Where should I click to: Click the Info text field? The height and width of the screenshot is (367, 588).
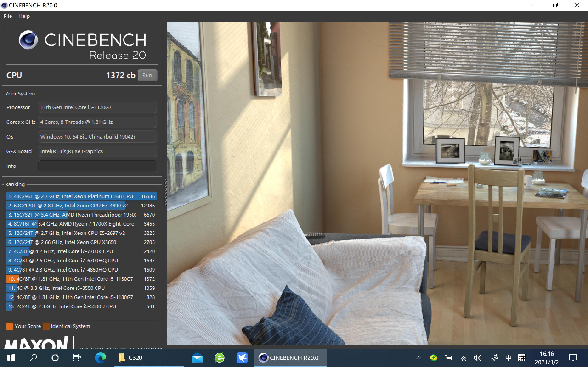[97, 166]
